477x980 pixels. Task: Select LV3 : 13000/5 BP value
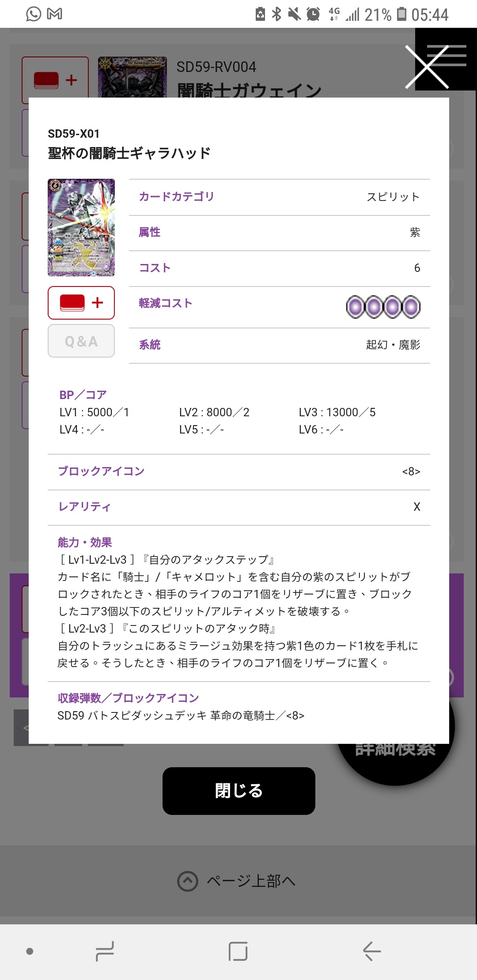coord(337,412)
